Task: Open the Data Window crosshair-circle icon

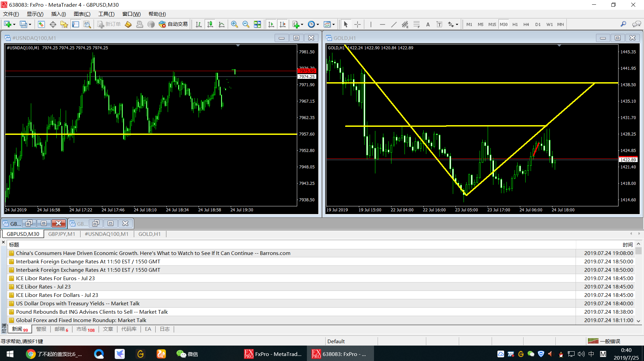Action: click(53, 24)
